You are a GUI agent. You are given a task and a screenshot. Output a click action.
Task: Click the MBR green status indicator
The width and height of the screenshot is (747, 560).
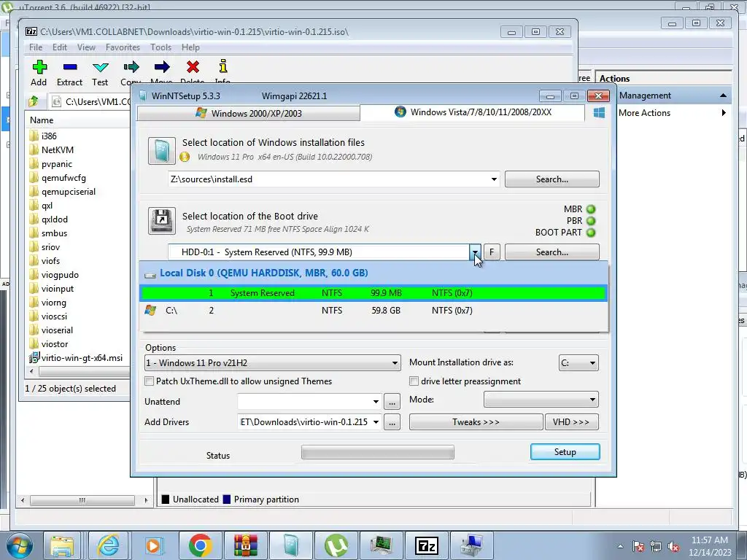click(x=591, y=209)
